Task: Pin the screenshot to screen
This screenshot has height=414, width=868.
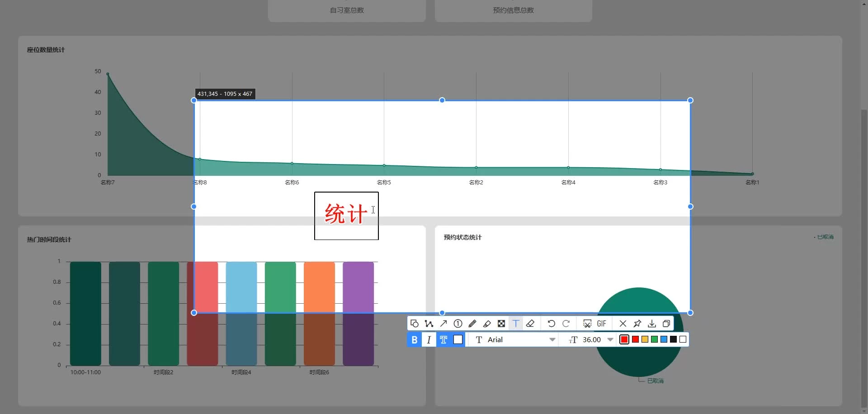Action: tap(637, 324)
